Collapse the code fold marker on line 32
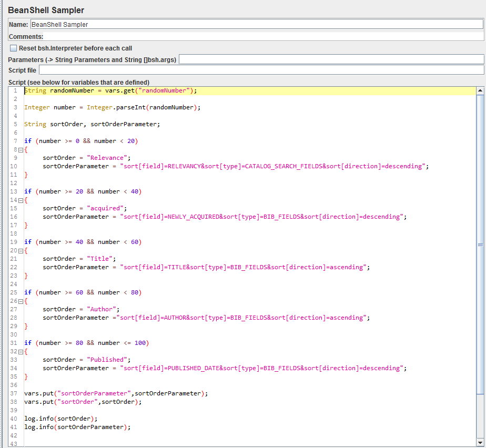 [19, 351]
